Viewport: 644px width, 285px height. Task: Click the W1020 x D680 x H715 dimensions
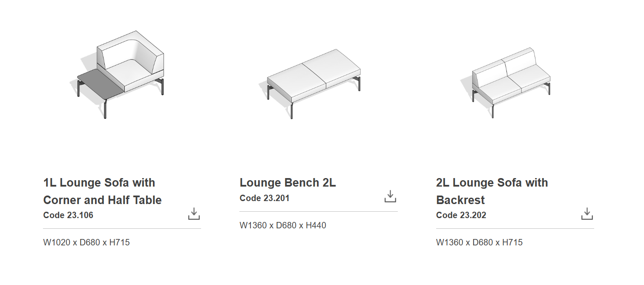[86, 243]
